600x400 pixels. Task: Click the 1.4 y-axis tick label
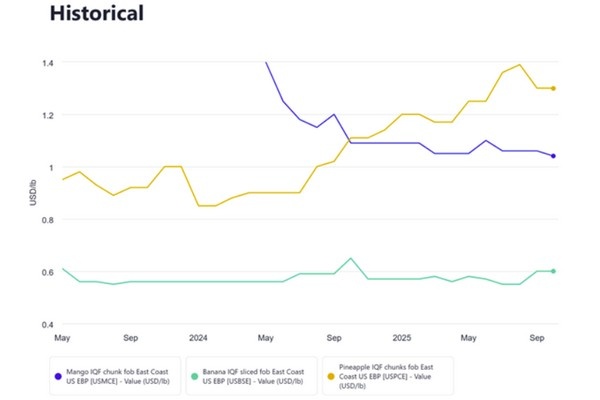(x=46, y=62)
